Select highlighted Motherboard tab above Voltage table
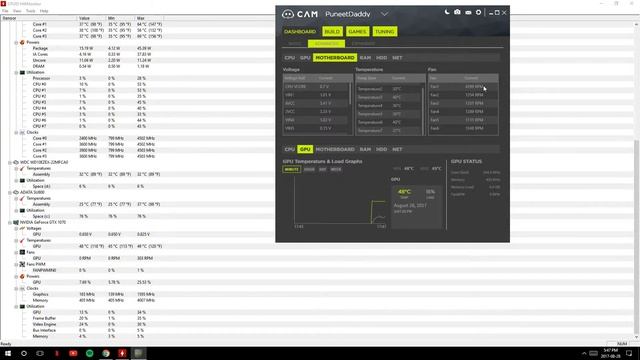 (335, 58)
